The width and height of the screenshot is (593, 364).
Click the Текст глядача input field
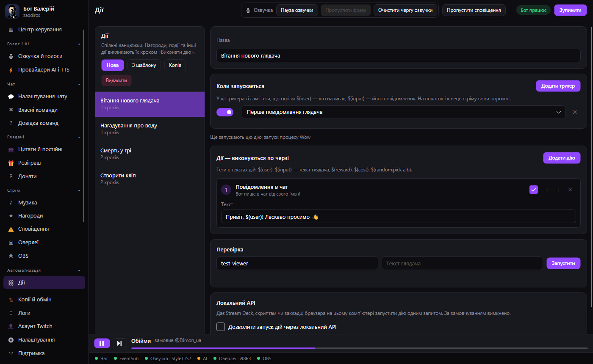462,263
